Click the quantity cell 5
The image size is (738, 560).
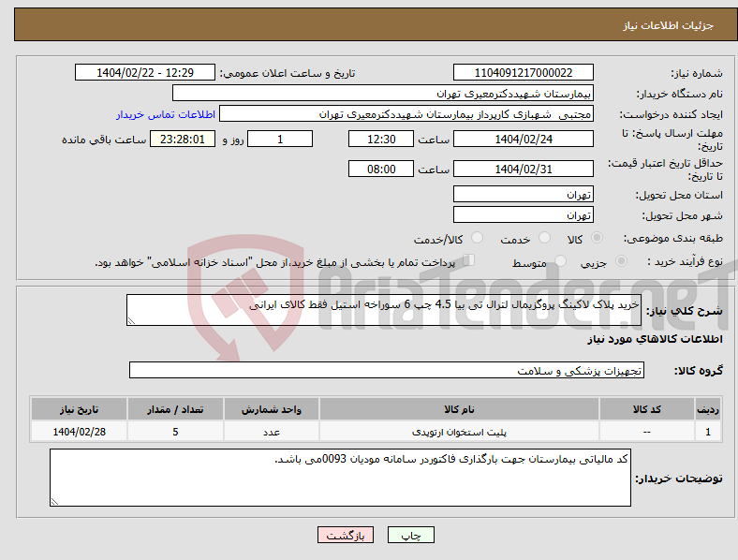point(175,432)
